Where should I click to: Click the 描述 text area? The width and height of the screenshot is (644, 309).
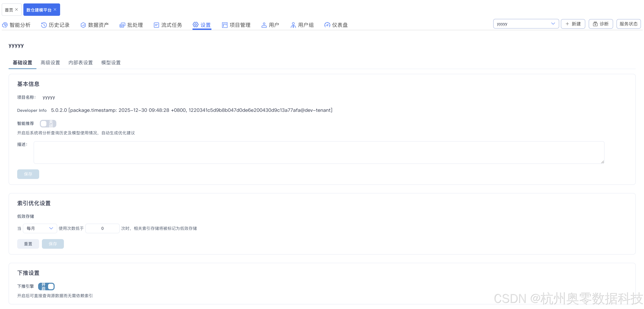point(319,153)
